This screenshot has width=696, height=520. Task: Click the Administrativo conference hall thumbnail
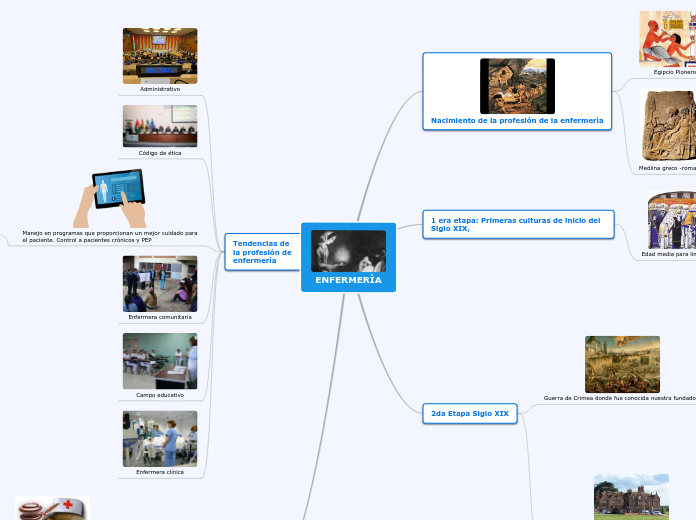pyautogui.click(x=160, y=56)
